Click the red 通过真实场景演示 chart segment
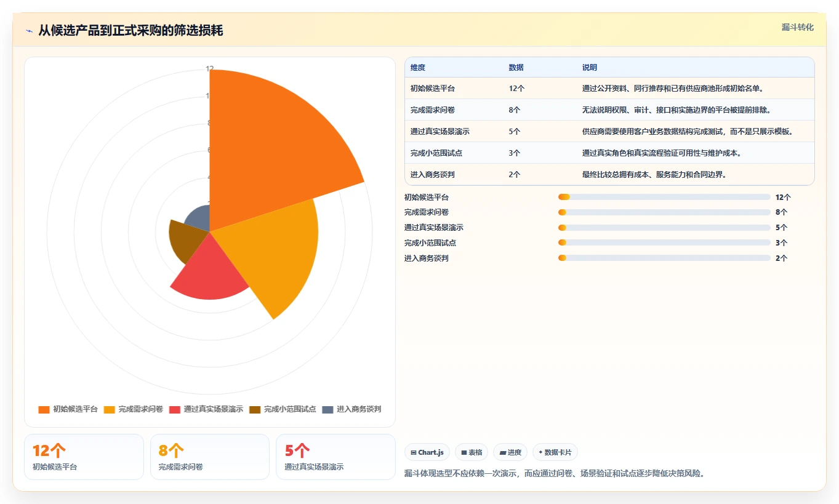This screenshot has height=504, width=839. click(211, 269)
